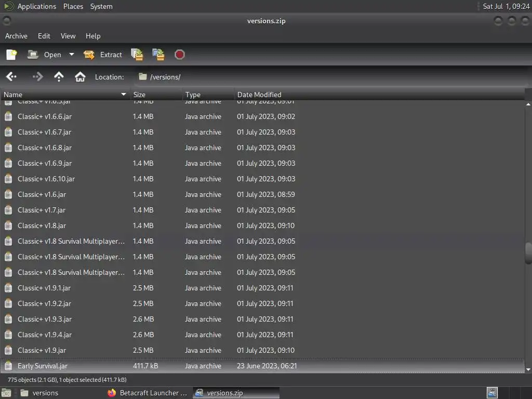Viewport: 532px width, 399px height.
Task: Select the Classic+ v1.9.1.jar file icon
Action: click(8, 288)
